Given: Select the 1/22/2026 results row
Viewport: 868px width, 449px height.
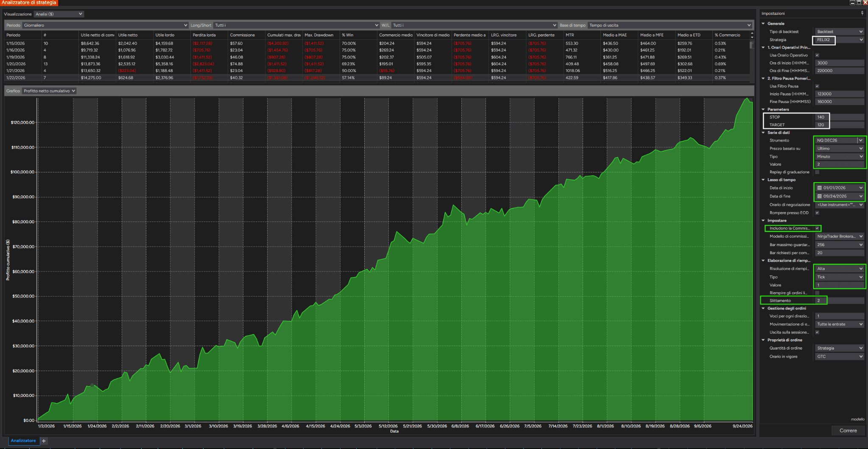Looking at the screenshot, I should (377, 78).
